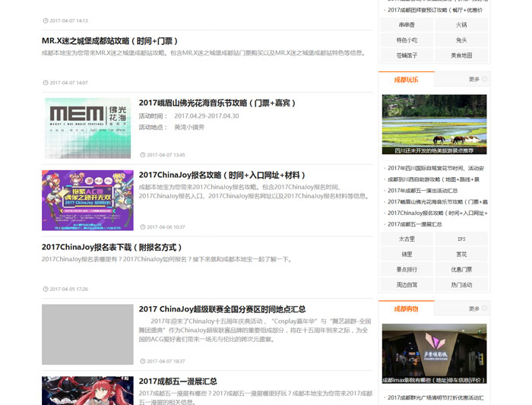Select the 火锅 tag button
Viewport: 532px width, 405px height.
461,25
